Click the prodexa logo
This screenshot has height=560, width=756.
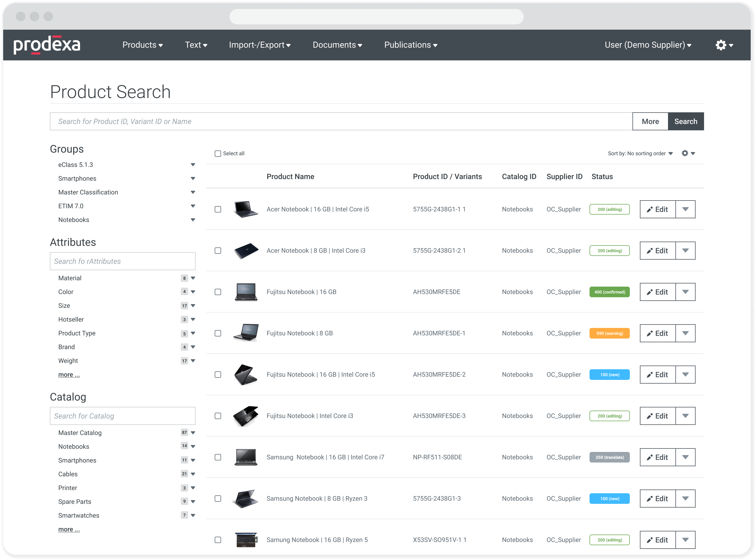(x=47, y=45)
